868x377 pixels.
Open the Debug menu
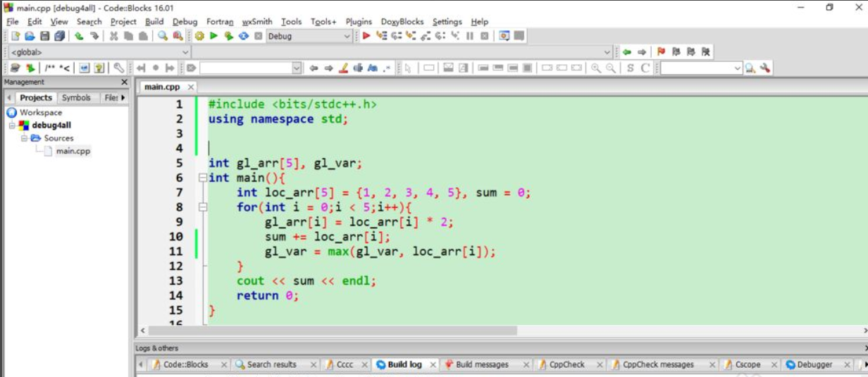185,22
